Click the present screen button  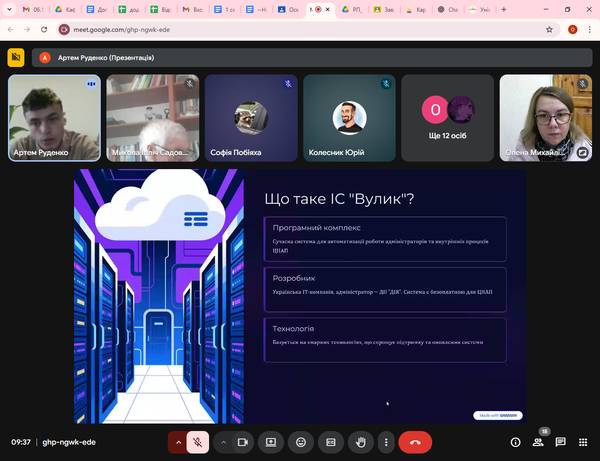(x=270, y=441)
